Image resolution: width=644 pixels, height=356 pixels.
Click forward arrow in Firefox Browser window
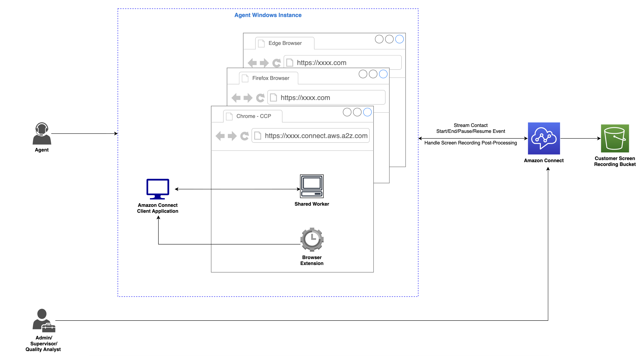pos(248,98)
